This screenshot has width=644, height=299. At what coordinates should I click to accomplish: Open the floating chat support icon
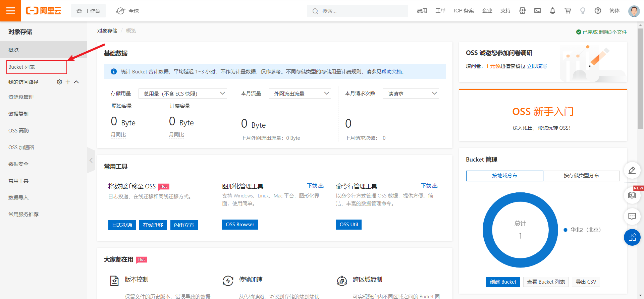point(632,216)
